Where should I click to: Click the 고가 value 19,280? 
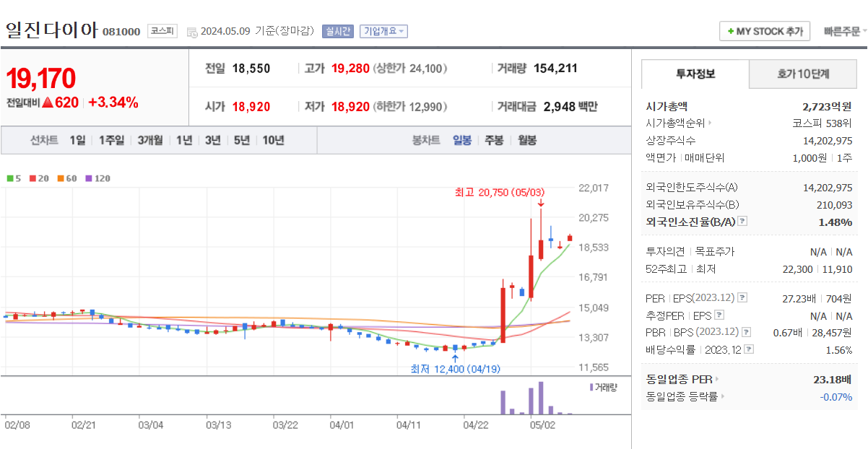tap(350, 69)
